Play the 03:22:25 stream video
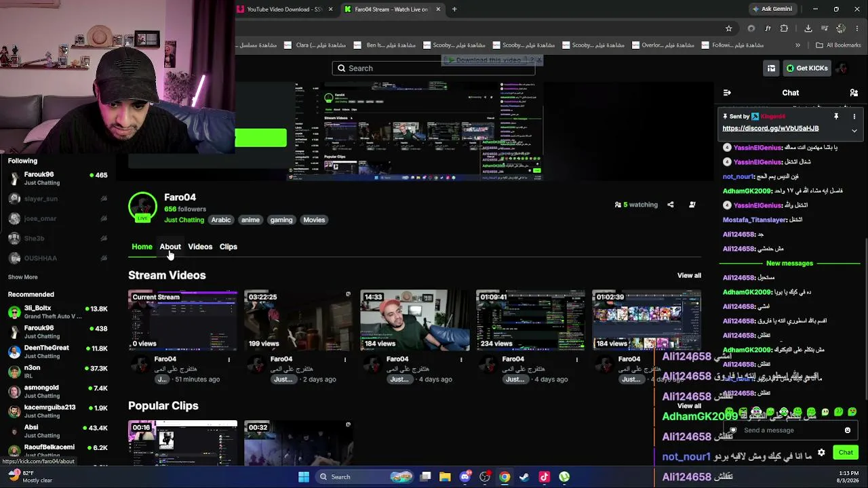The image size is (868, 488). click(x=298, y=320)
